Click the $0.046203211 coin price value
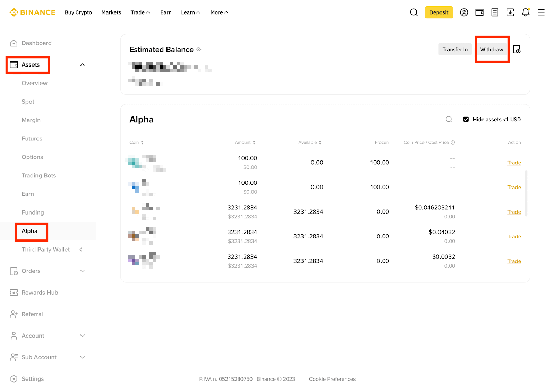 tap(435, 208)
